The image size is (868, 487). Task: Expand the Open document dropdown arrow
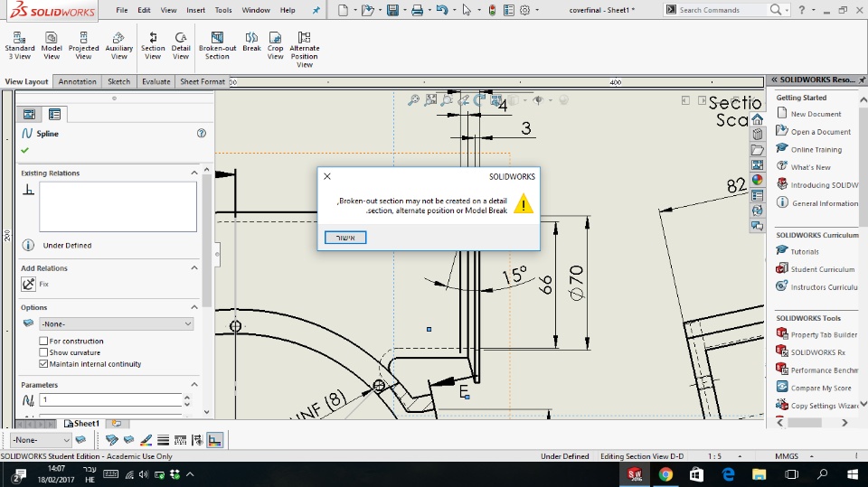point(380,10)
